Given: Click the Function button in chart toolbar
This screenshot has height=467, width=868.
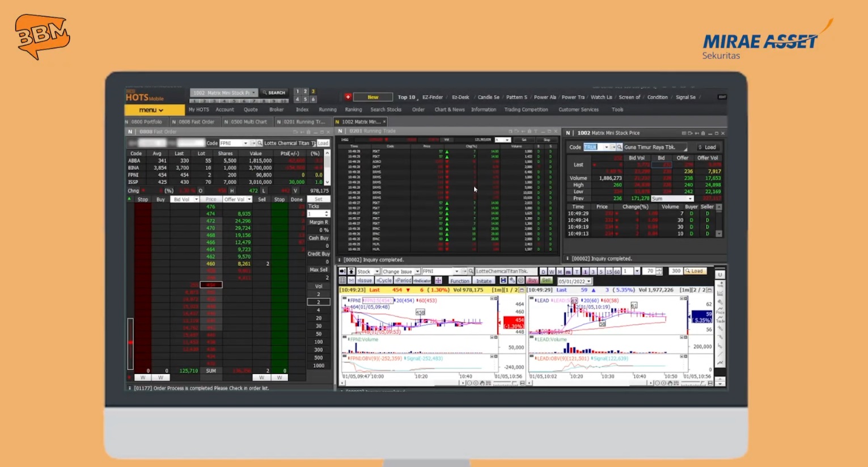Looking at the screenshot, I should pos(460,281).
